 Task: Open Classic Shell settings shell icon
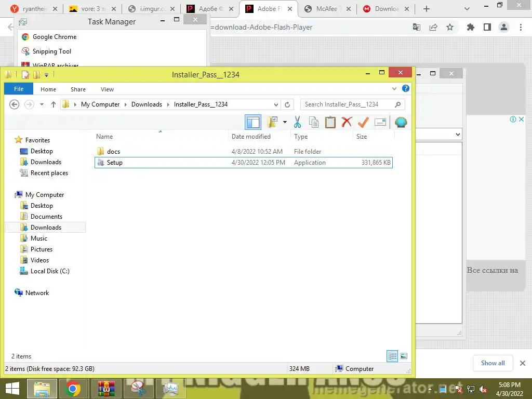coord(401,122)
